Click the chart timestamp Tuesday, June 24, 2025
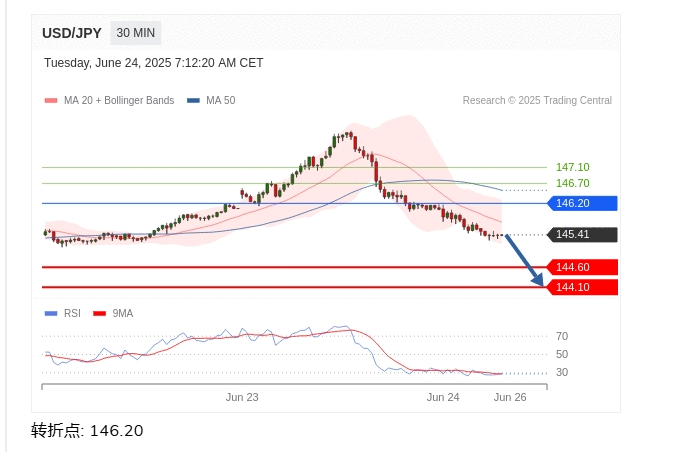 [x=153, y=63]
